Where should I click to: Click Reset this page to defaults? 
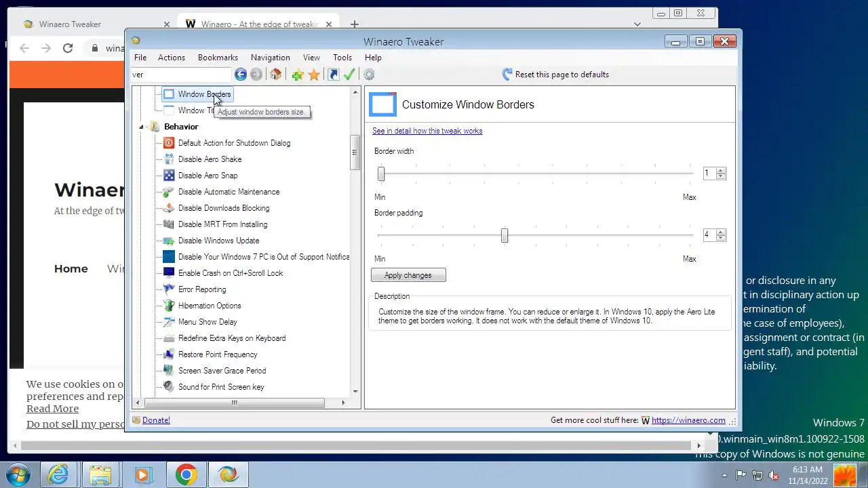click(561, 75)
